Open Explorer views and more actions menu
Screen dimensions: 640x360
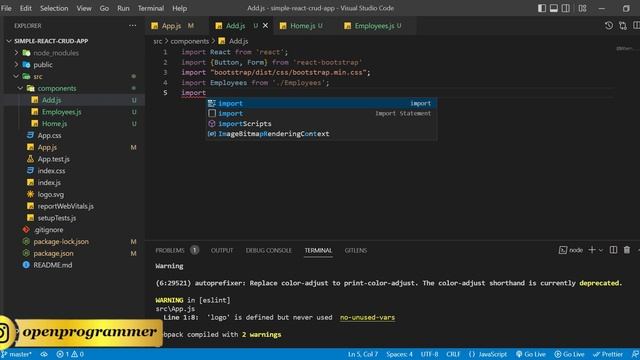133,26
